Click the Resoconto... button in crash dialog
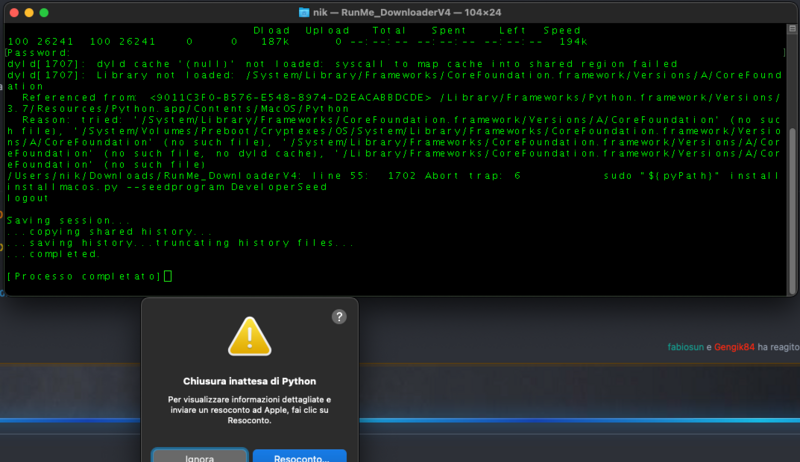800x462 pixels. tap(300, 456)
